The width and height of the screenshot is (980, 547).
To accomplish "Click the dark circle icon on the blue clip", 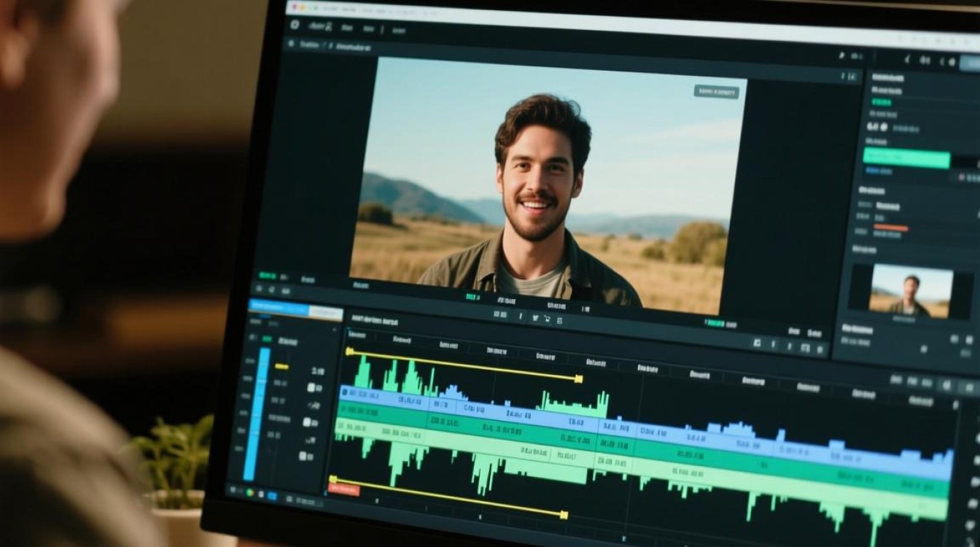I will 344,392.
